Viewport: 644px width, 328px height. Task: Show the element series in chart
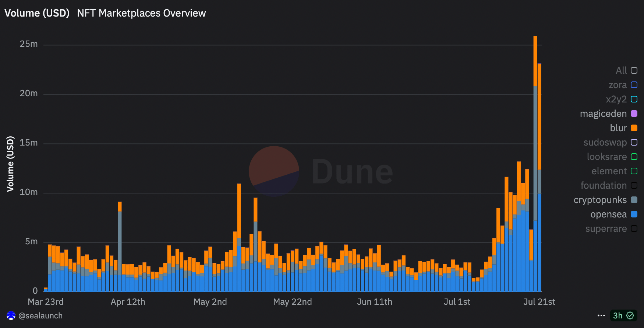pos(634,171)
